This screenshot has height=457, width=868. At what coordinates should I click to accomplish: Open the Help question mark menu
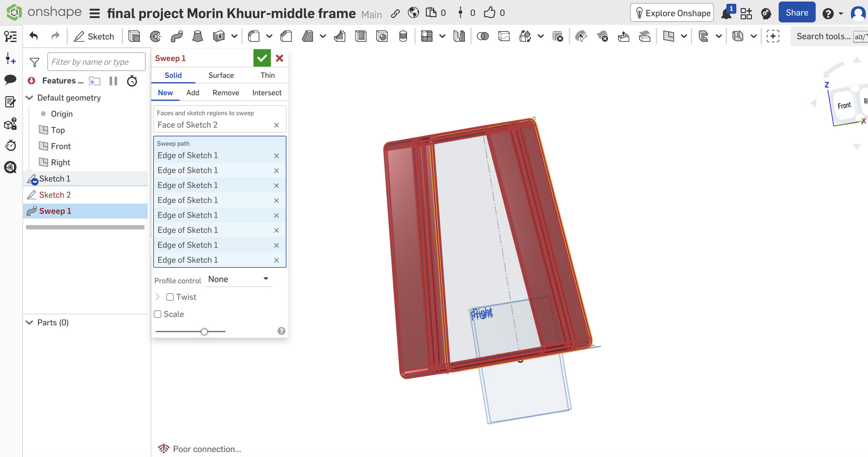point(828,13)
